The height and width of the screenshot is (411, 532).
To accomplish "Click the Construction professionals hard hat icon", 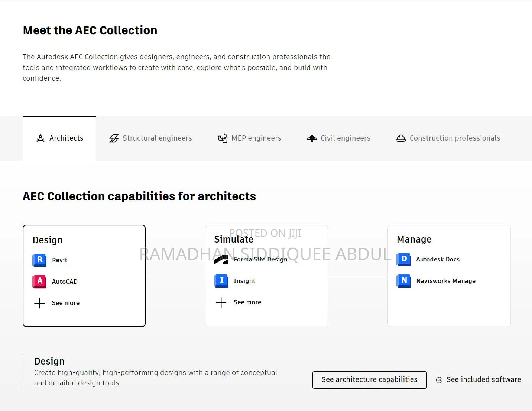I will click(x=400, y=138).
